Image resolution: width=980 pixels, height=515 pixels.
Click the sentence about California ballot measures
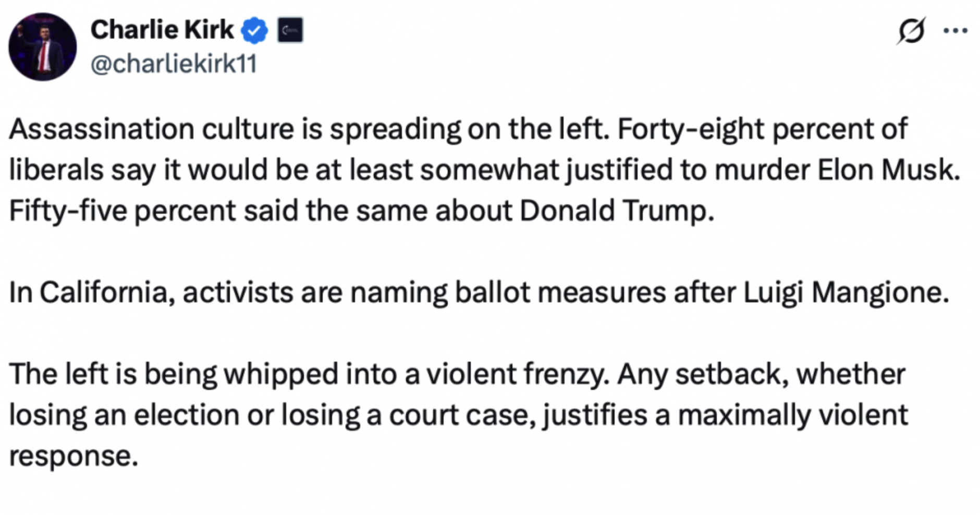pyautogui.click(x=479, y=292)
